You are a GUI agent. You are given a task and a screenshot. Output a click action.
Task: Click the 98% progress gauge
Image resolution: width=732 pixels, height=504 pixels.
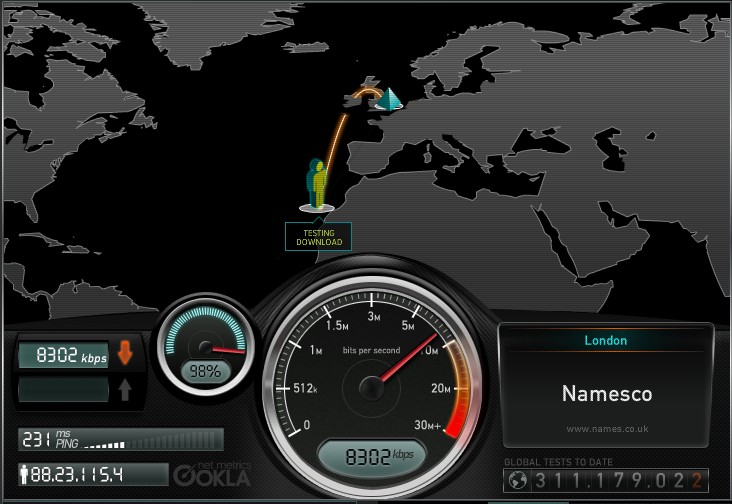[208, 346]
